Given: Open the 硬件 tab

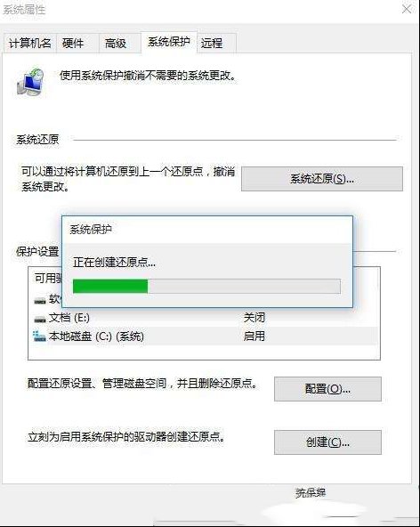Looking at the screenshot, I should (77, 44).
